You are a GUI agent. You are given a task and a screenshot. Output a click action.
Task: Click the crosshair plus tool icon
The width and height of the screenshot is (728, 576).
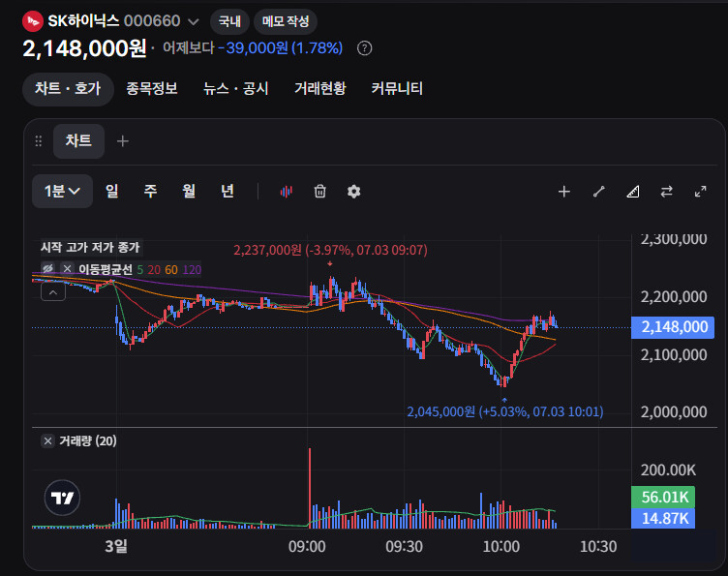point(564,192)
